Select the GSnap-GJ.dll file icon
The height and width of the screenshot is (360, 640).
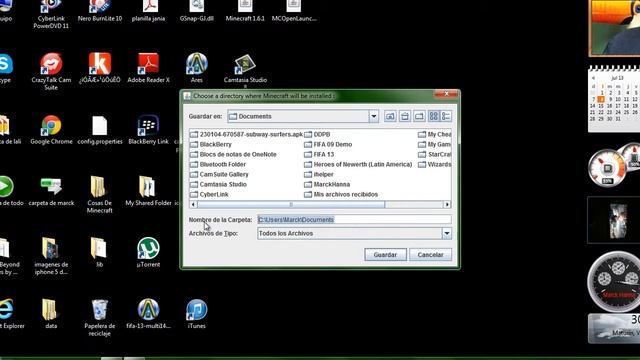[197, 11]
